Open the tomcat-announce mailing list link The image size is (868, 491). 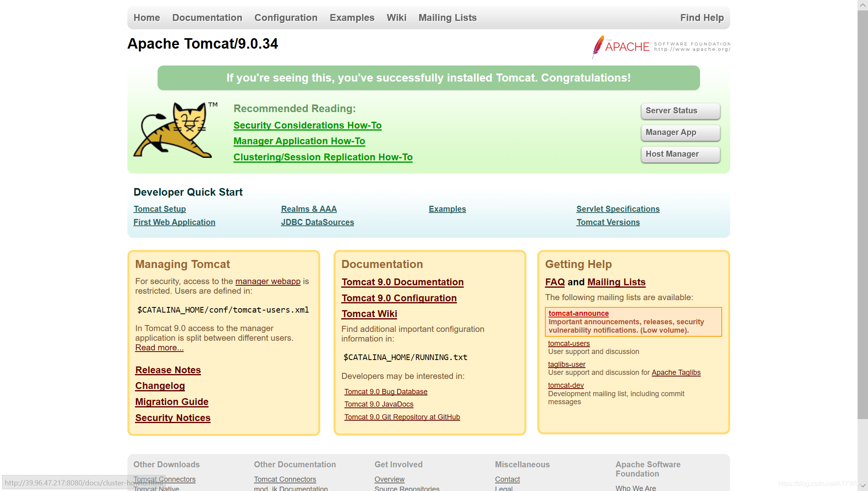click(x=579, y=313)
